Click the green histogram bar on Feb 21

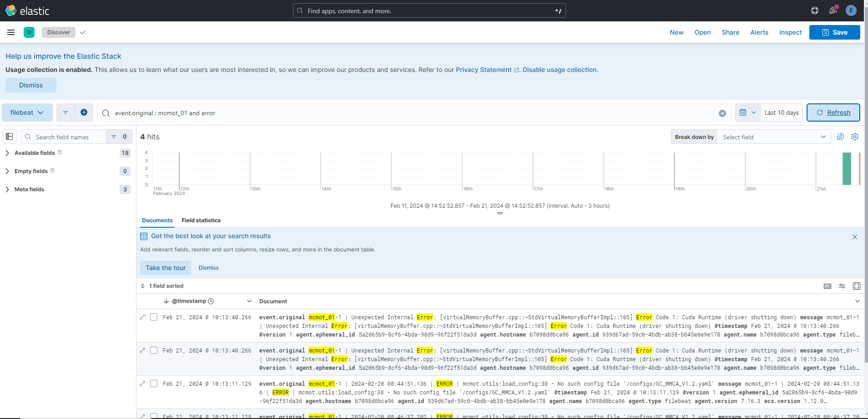click(847, 169)
